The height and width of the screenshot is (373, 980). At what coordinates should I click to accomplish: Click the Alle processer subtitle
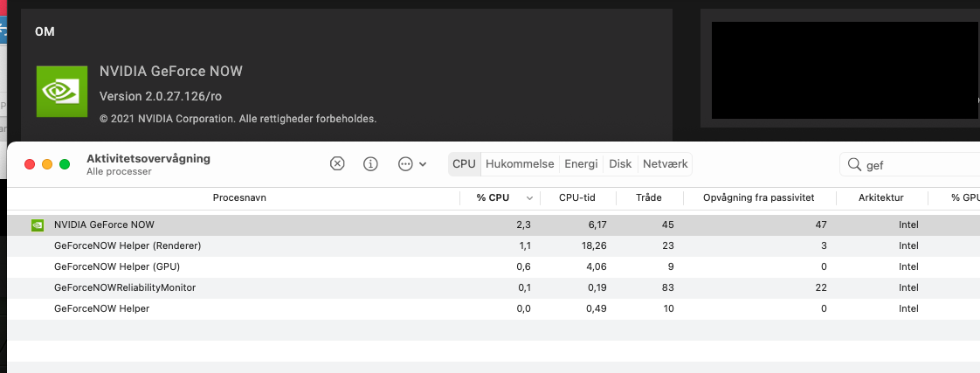[119, 171]
